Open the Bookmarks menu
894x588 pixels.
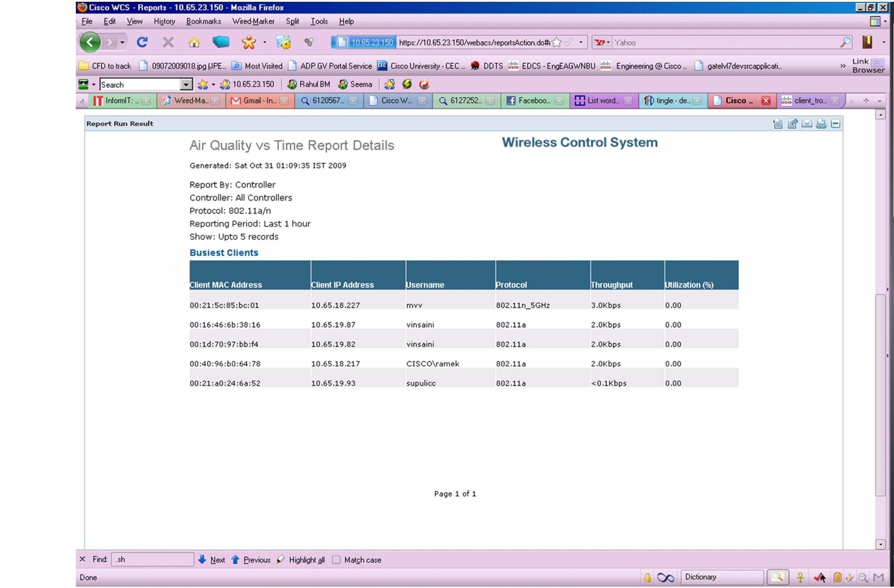pyautogui.click(x=204, y=21)
